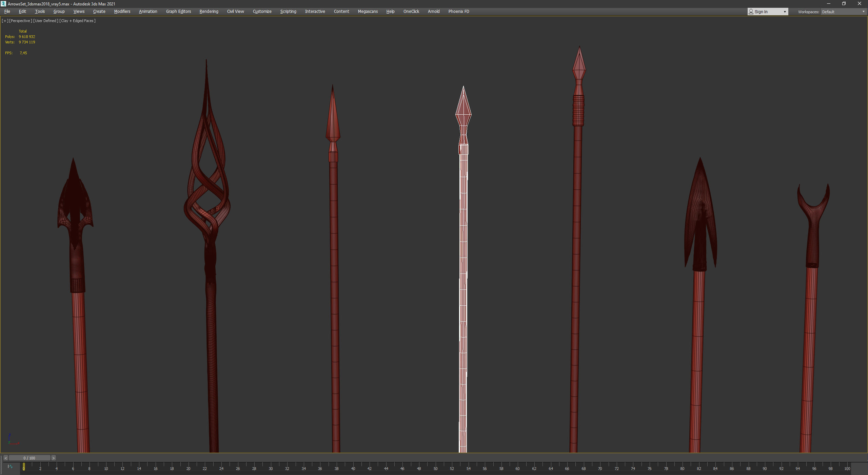Click the [Clay + Edged Faces] shading label
Screen dimensions: 868x475
tap(77, 21)
